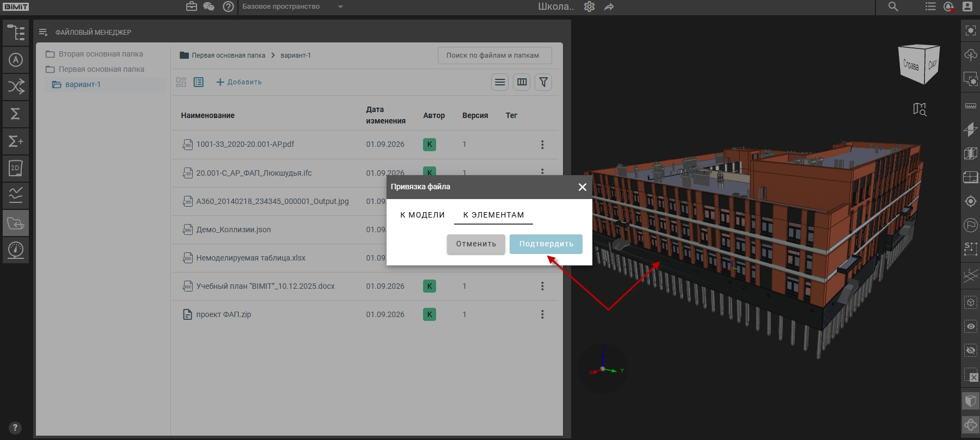The image size is (980, 440).
Task: Click the file and folder search field
Action: click(495, 55)
